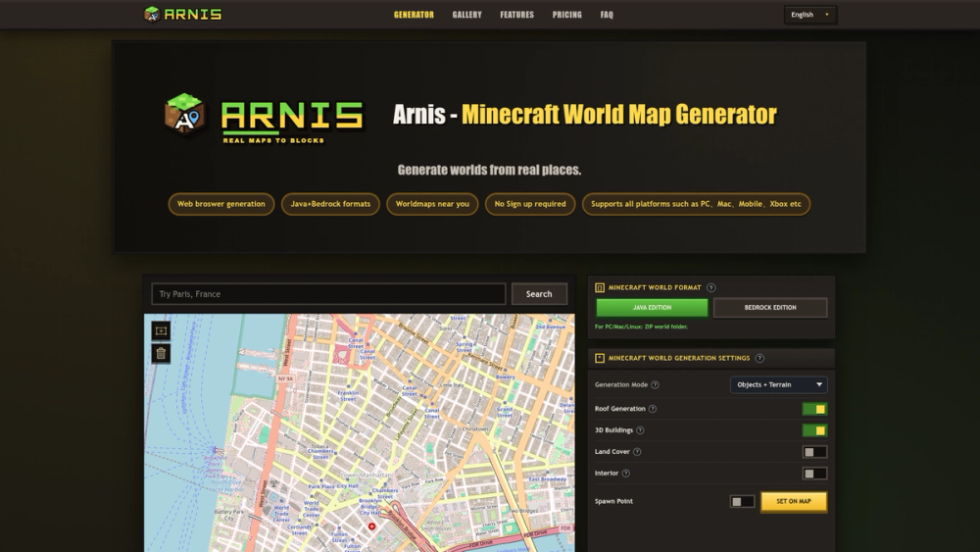Disable the Roof Generation toggle
Screen dimensions: 980x552
coord(814,409)
